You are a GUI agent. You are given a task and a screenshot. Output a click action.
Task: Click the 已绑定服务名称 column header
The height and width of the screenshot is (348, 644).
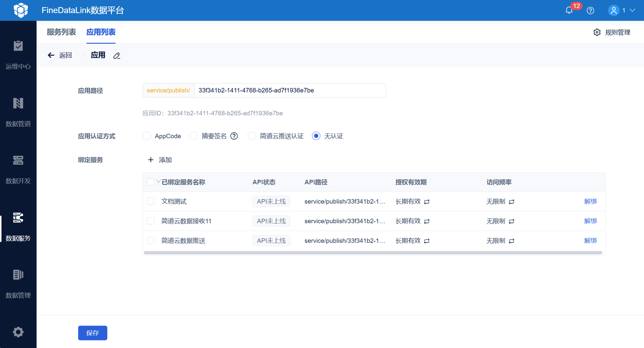(183, 182)
